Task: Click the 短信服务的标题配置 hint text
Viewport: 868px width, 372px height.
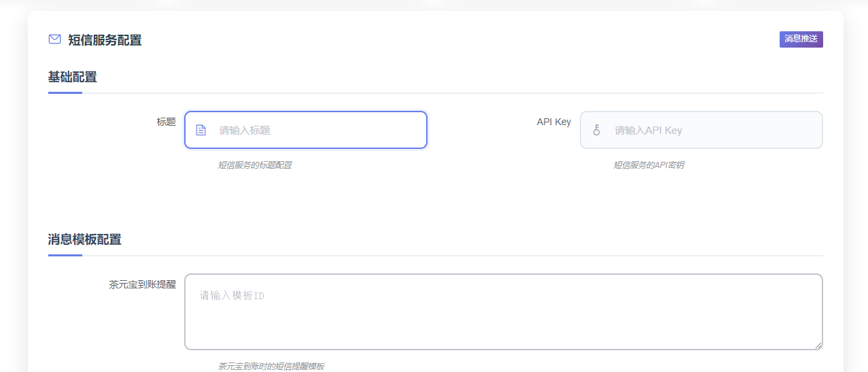Action: pos(254,165)
